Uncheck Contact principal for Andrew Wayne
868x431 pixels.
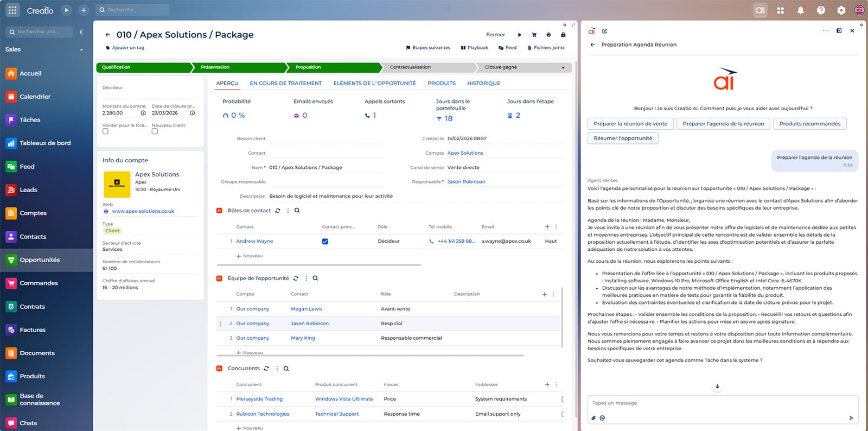point(325,242)
